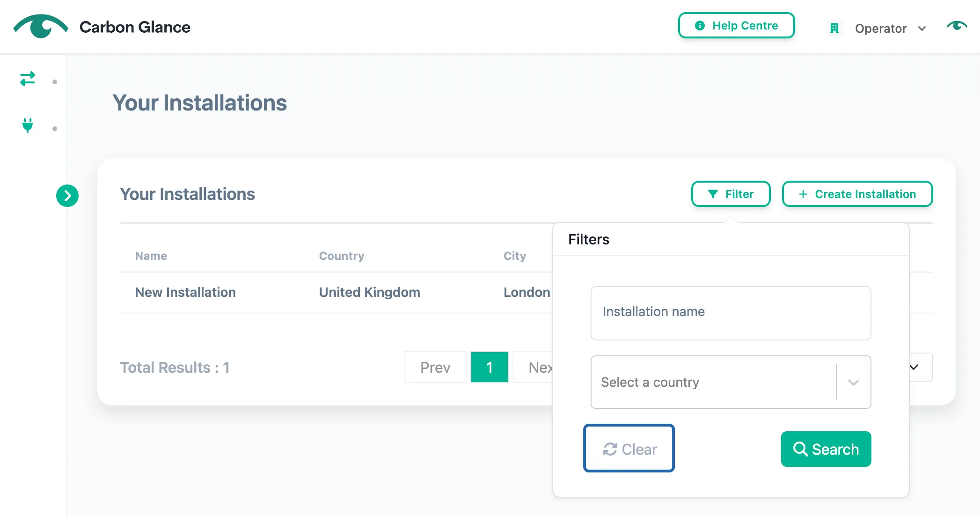This screenshot has width=980, height=516.
Task: Open the Operator account dropdown
Action: [x=890, y=29]
